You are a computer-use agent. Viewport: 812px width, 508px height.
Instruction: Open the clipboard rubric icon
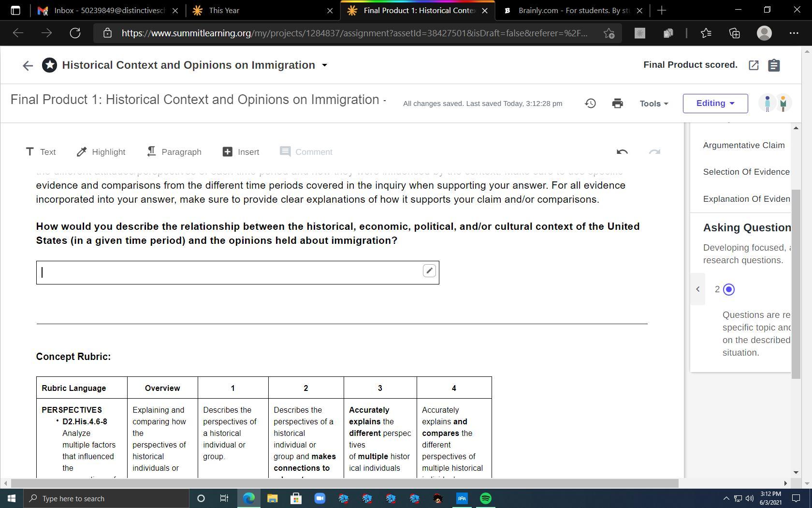[774, 65]
